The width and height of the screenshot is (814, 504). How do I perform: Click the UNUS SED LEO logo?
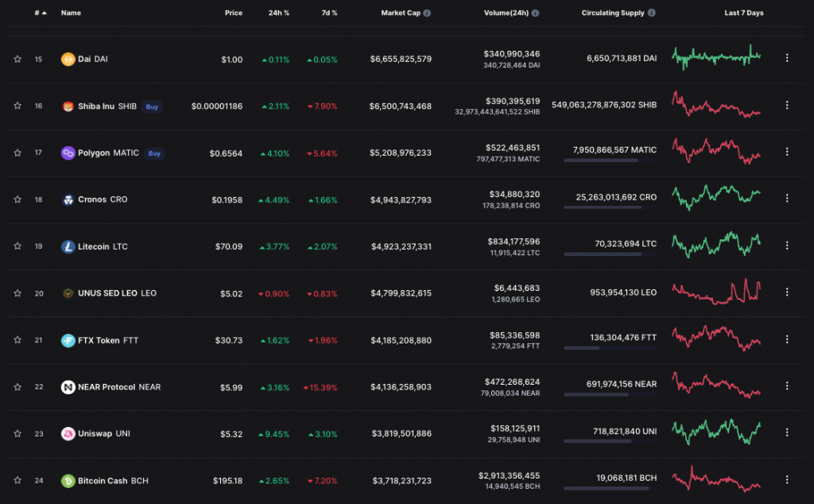pyautogui.click(x=68, y=293)
